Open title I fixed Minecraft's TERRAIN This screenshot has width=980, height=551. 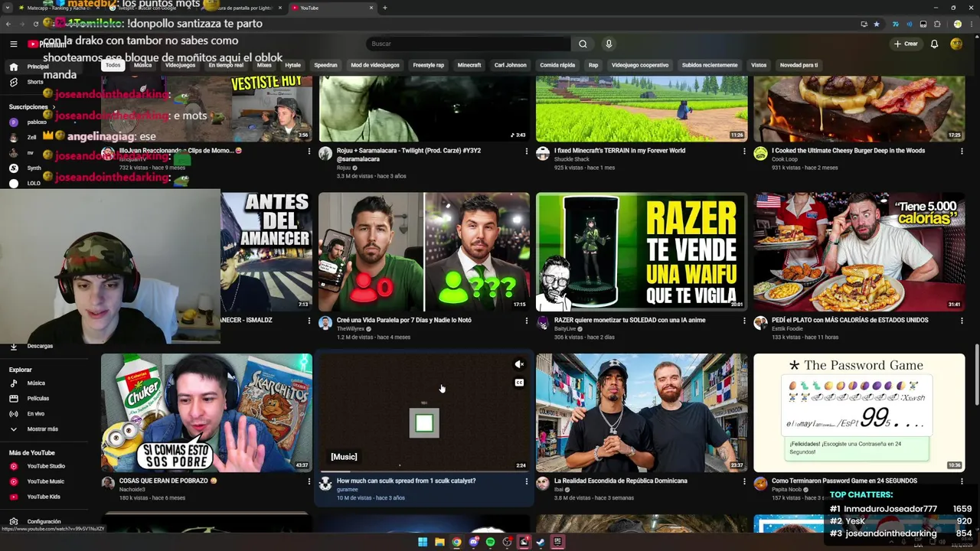619,151
